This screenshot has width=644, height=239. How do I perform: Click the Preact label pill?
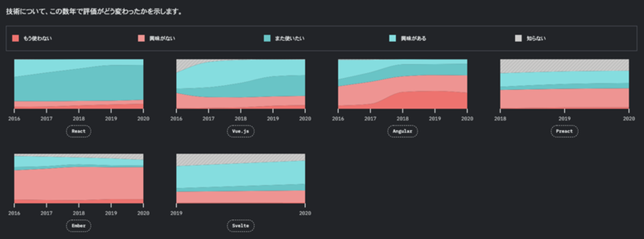(x=564, y=131)
